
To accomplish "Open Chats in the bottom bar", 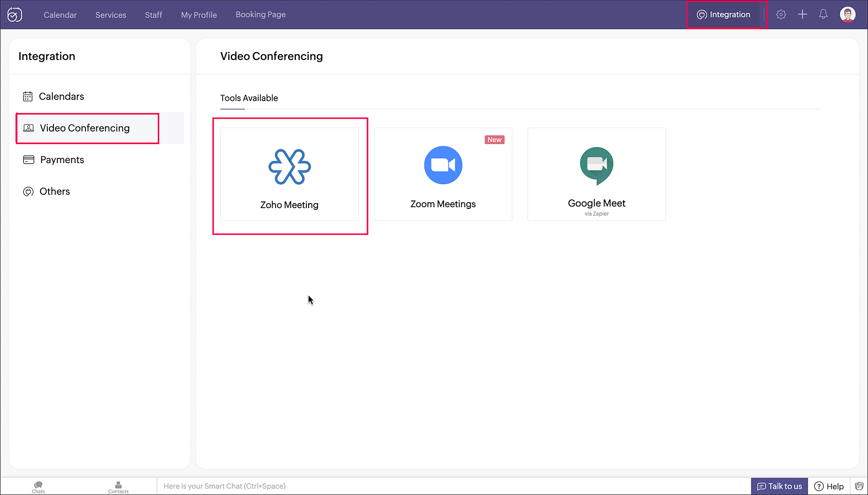I will pos(38,487).
